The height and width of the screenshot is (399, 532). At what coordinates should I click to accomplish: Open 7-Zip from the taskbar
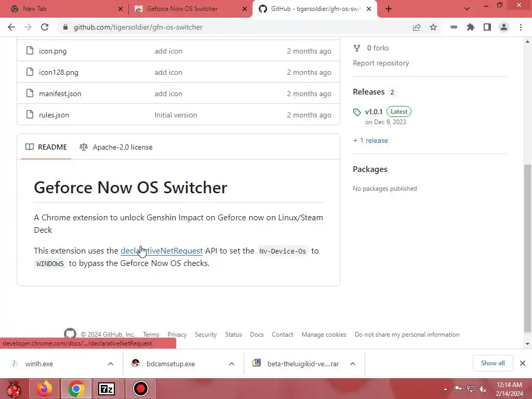(107, 389)
